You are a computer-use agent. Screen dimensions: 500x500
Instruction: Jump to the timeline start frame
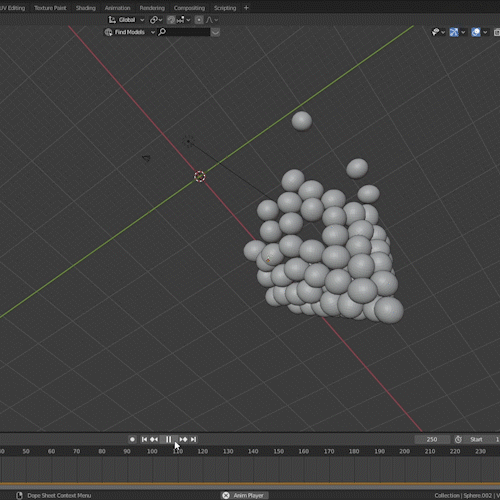[x=144, y=439]
